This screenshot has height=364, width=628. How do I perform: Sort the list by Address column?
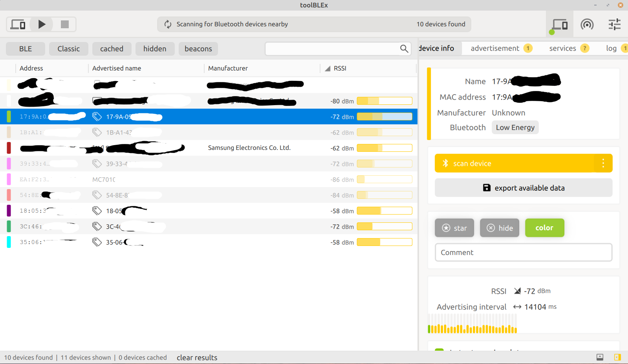pos(31,68)
